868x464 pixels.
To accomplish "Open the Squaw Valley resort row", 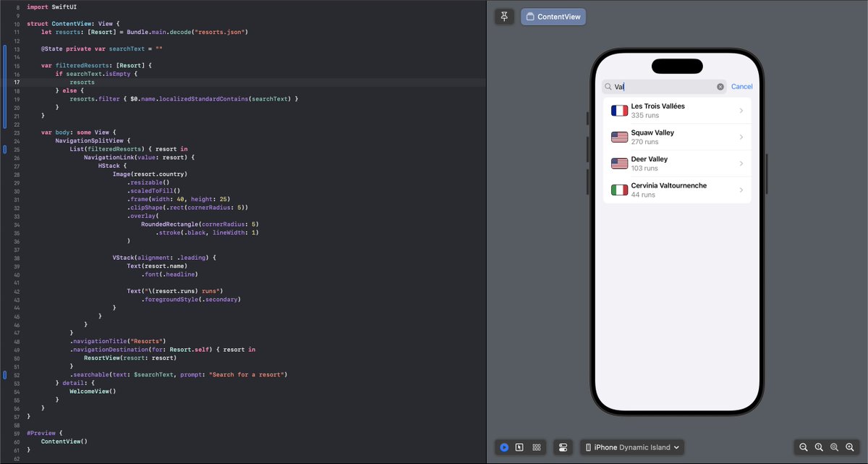I will pos(677,138).
